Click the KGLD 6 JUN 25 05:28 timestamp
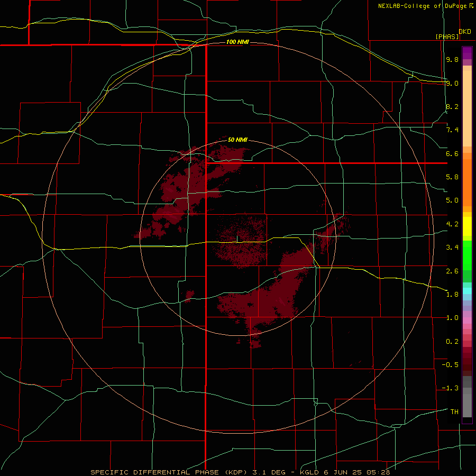The width and height of the screenshot is (476, 476). point(345,472)
